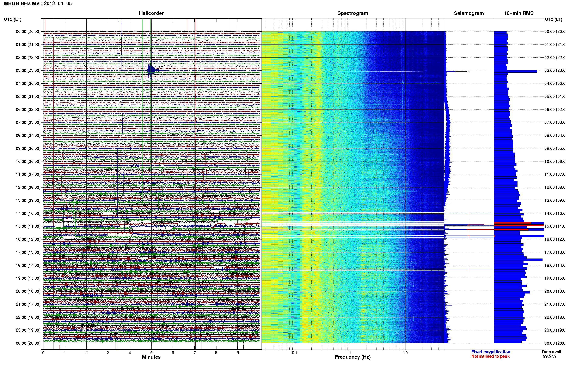
Task: Click the 'Data avail.' label
Action: [x=552, y=352]
